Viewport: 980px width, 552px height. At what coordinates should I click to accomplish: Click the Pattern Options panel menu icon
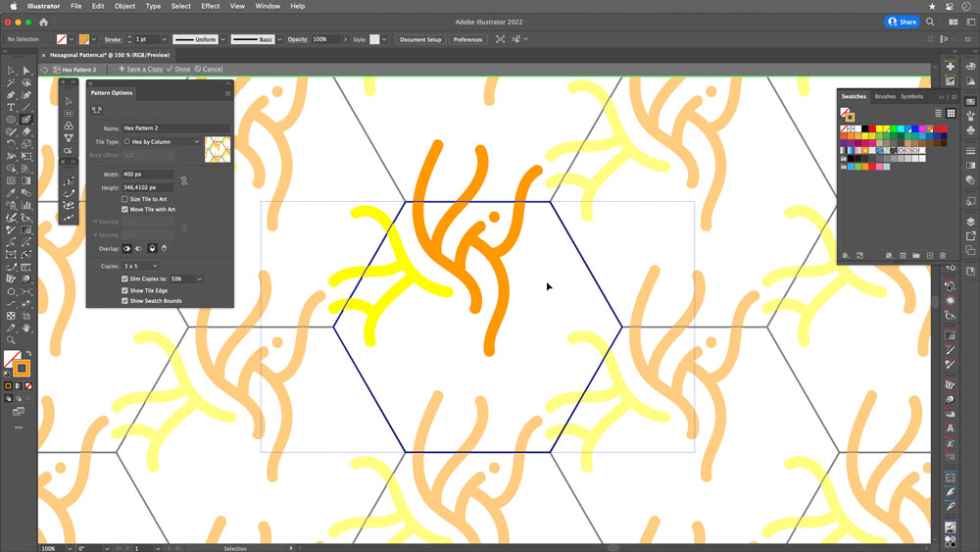[x=227, y=93]
